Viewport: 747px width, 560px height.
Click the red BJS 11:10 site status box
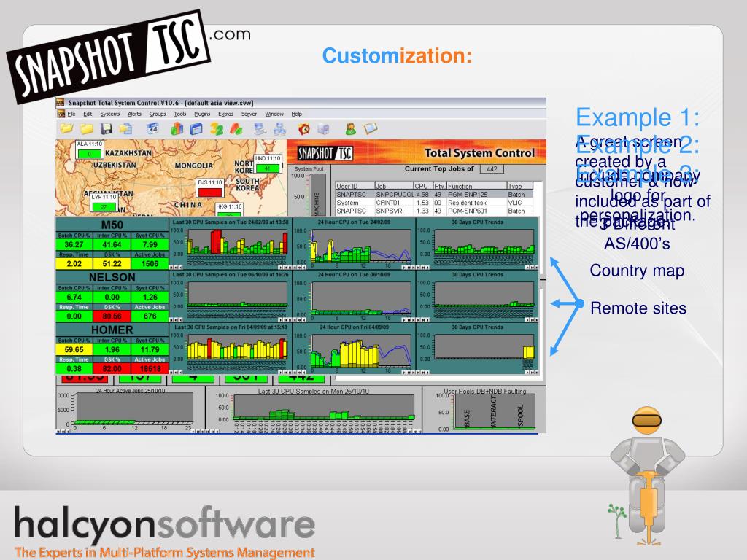pyautogui.click(x=210, y=188)
